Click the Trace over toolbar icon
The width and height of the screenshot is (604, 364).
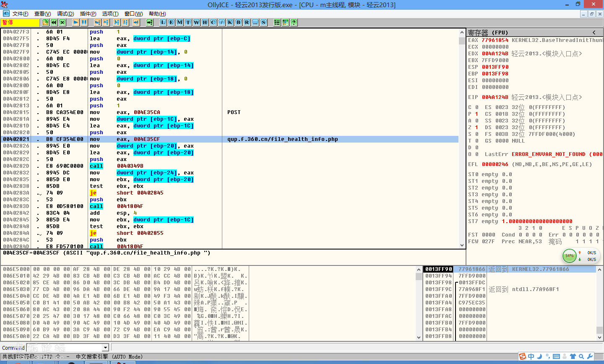[125, 22]
